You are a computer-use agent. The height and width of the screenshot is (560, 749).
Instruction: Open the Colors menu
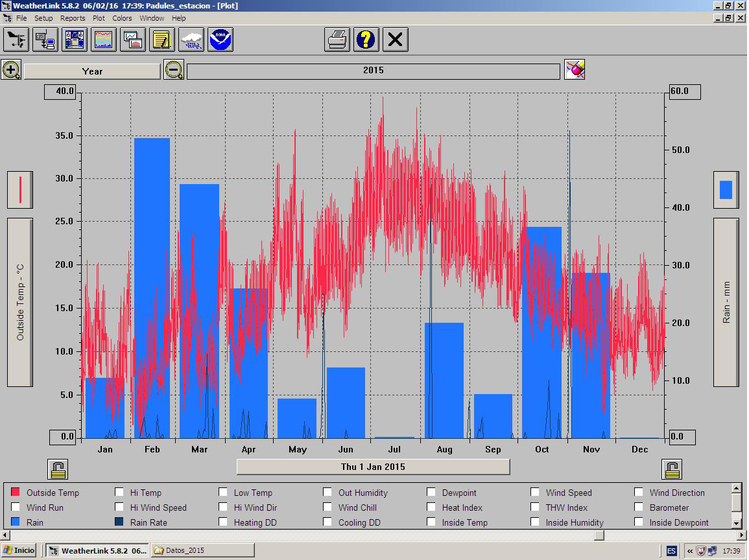123,18
